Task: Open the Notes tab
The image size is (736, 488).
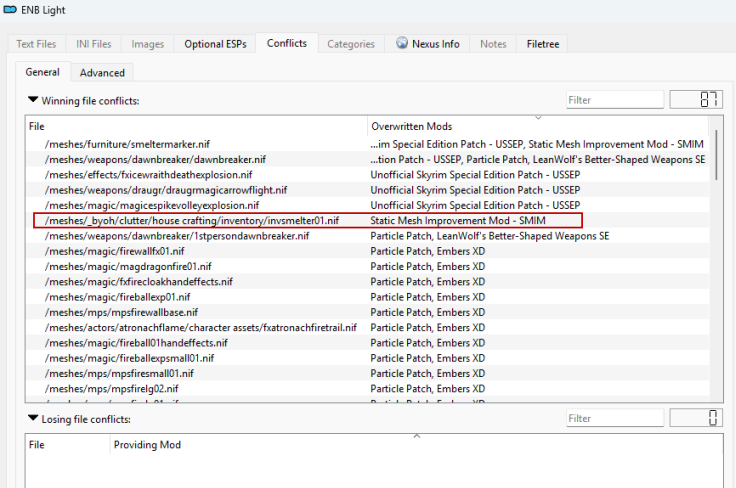Action: [493, 44]
